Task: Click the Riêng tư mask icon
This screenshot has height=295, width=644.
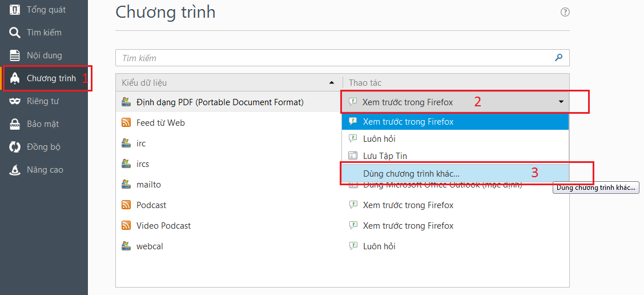Action: click(x=15, y=101)
